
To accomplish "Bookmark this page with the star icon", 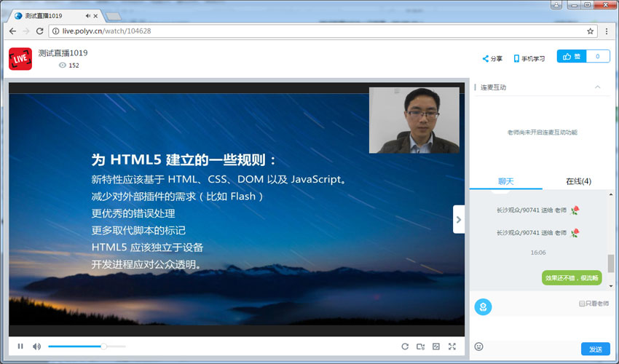I will (x=590, y=31).
